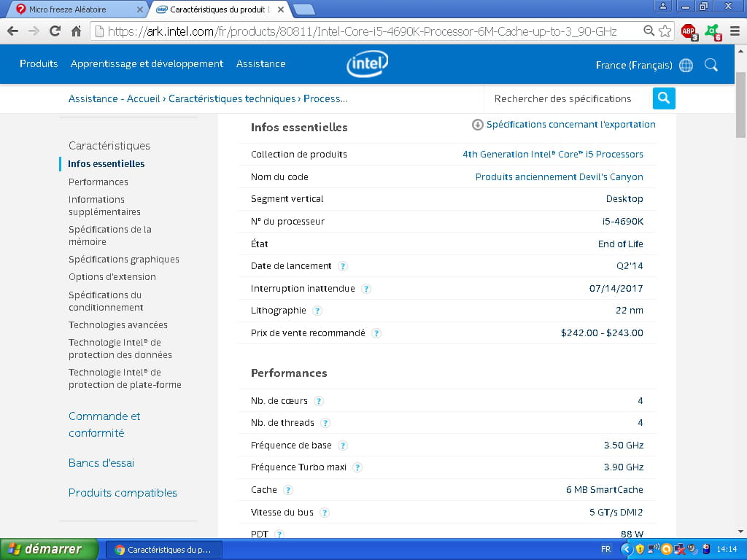747x560 pixels.
Task: Jump to Spécifications du conditionnement
Action: point(106,301)
